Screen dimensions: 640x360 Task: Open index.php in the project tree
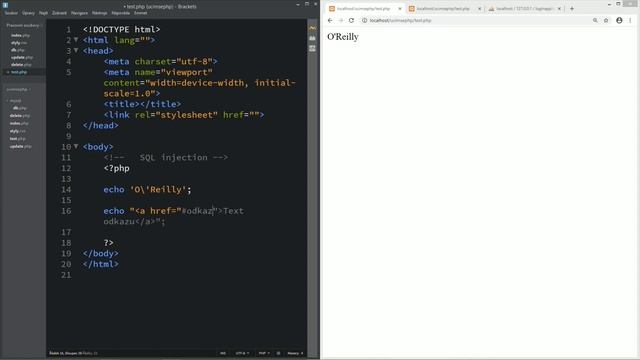tap(19, 123)
